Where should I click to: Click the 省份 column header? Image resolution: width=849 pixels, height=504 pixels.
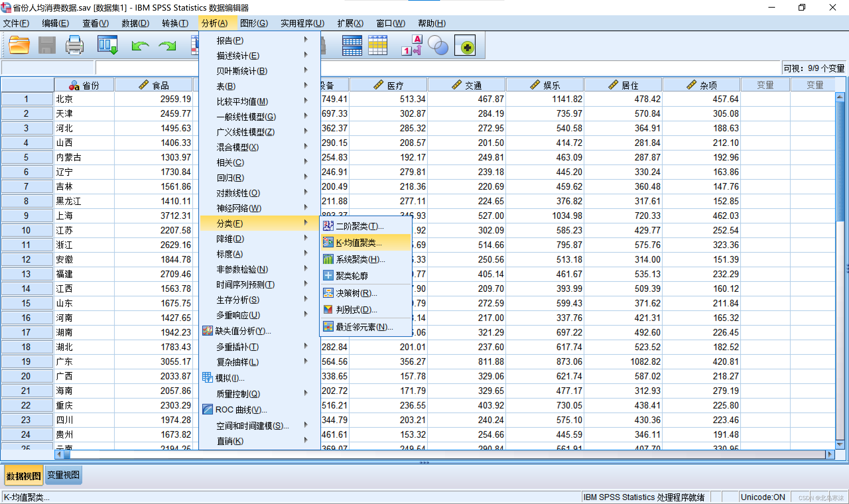point(84,85)
